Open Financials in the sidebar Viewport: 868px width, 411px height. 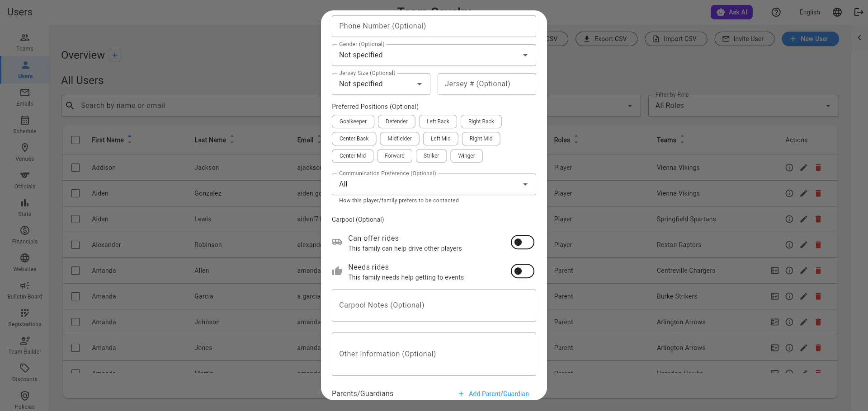click(25, 235)
